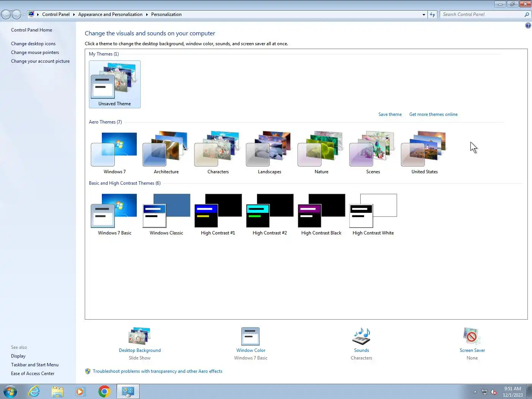532x399 pixels.
Task: Open Ease of Access Center link
Action: pos(33,374)
